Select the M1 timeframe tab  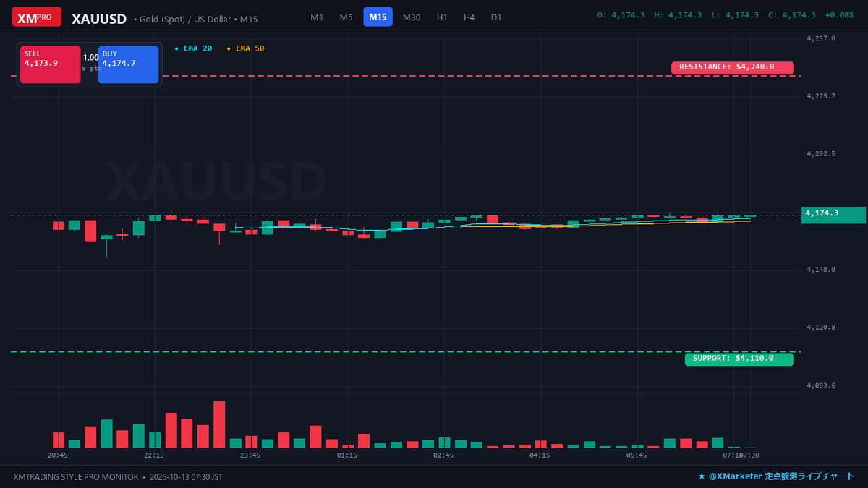coord(317,17)
